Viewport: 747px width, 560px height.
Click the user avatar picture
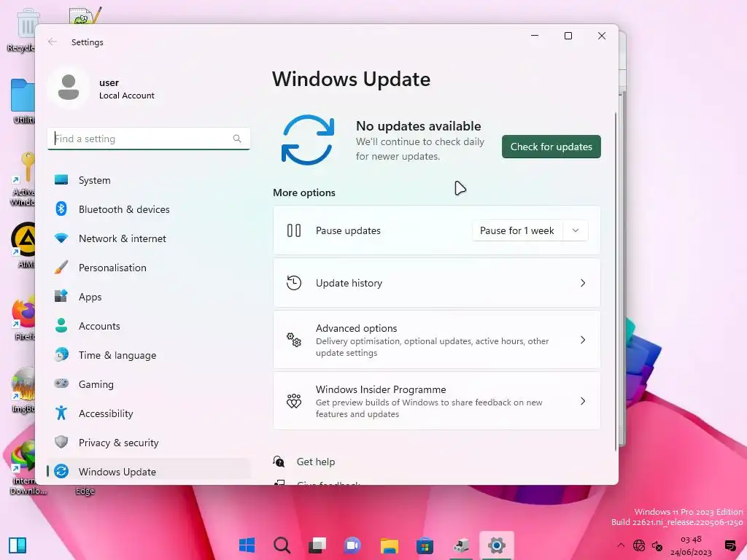(69, 87)
